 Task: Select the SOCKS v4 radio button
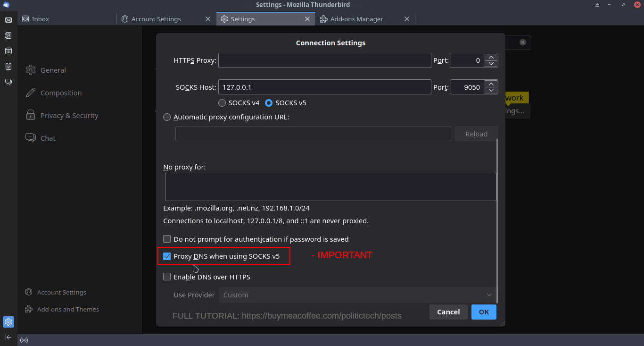222,102
